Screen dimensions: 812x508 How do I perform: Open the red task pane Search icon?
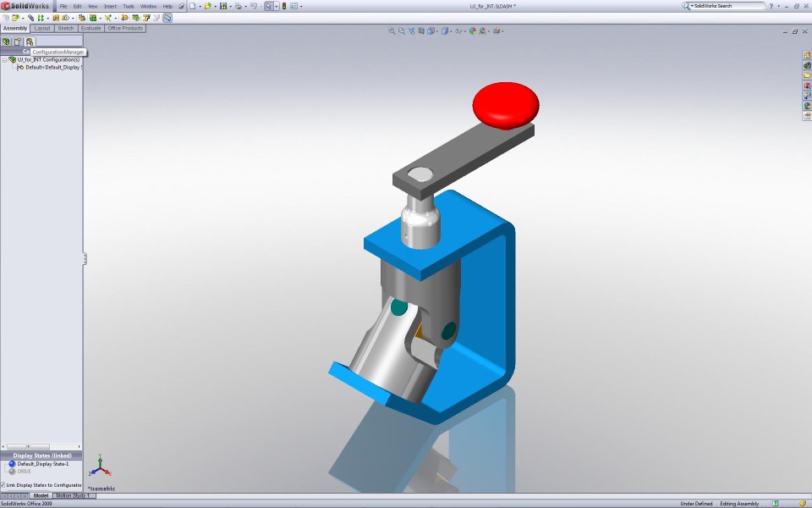[x=807, y=86]
